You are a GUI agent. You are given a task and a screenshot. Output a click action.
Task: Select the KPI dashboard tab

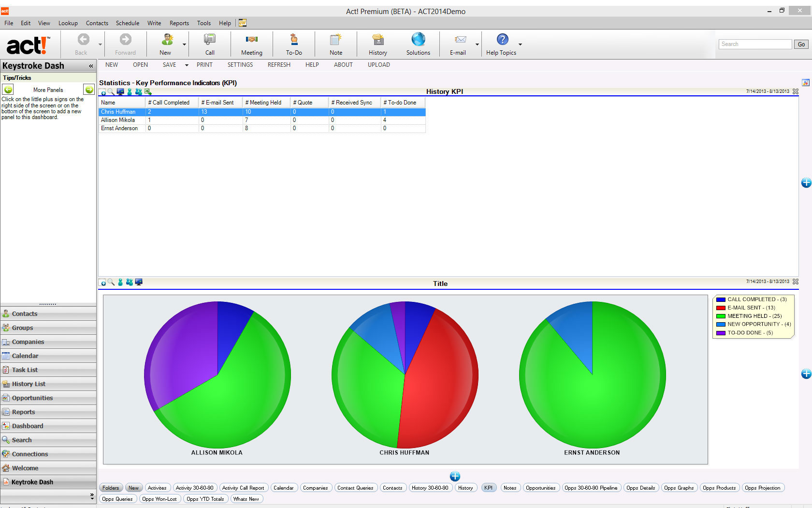pos(488,488)
